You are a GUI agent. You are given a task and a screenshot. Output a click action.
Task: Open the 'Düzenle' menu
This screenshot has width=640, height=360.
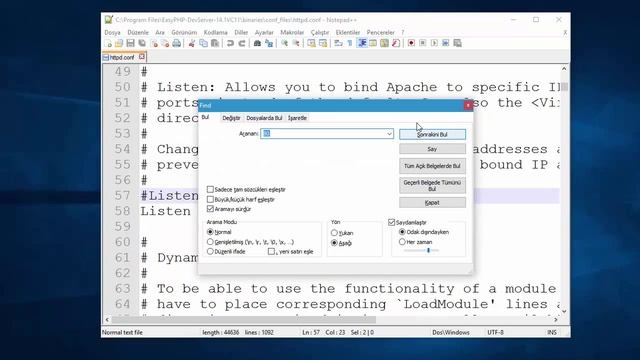tap(138, 32)
